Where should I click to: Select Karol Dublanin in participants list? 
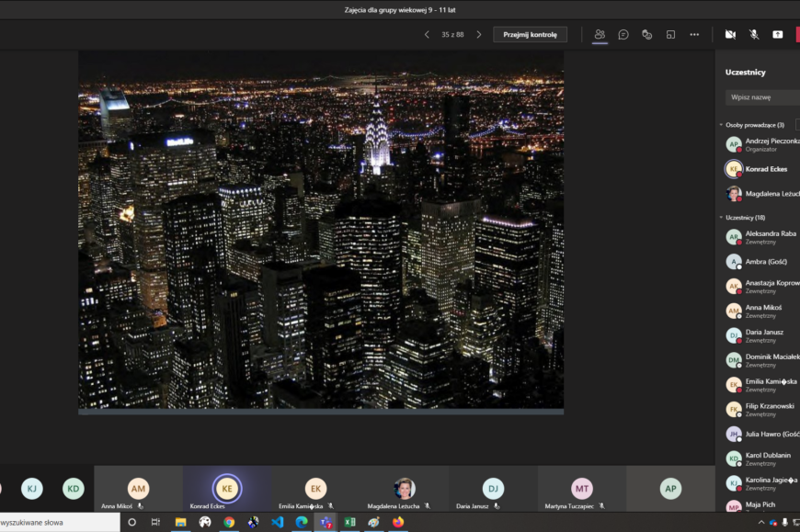pos(762,458)
